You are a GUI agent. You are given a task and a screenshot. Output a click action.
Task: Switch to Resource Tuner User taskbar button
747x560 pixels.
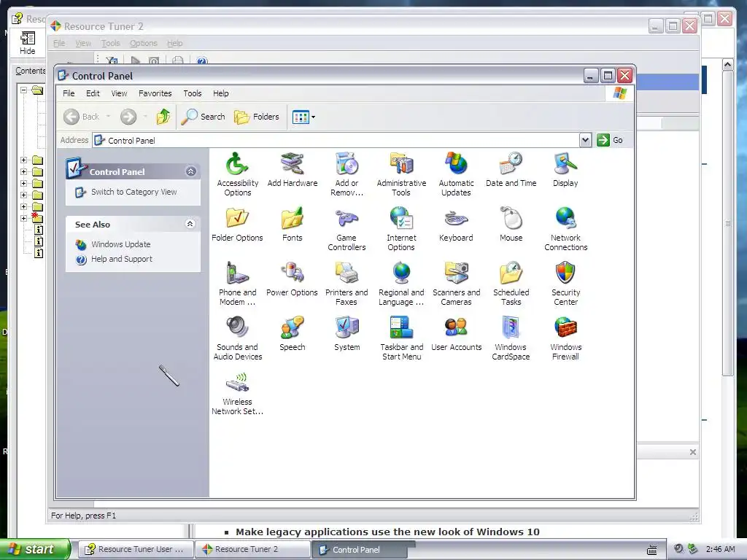coord(135,550)
